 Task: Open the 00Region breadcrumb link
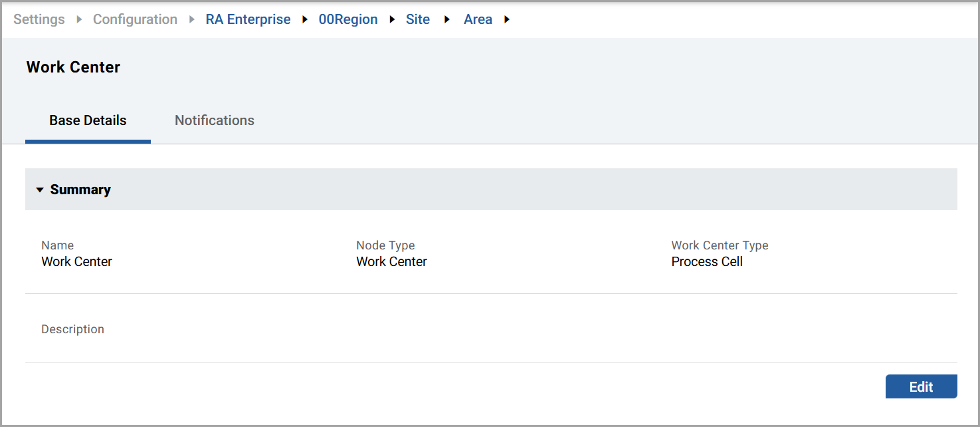click(348, 19)
